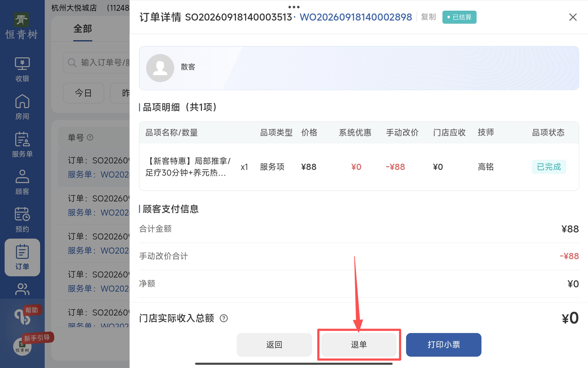Open the 服务单 service orders icon
This screenshot has width=588, height=368.
coord(22,145)
